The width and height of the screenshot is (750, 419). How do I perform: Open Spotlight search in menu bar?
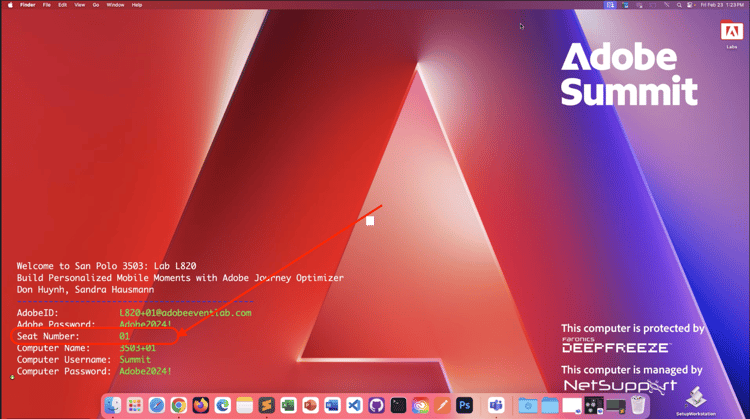point(679,5)
